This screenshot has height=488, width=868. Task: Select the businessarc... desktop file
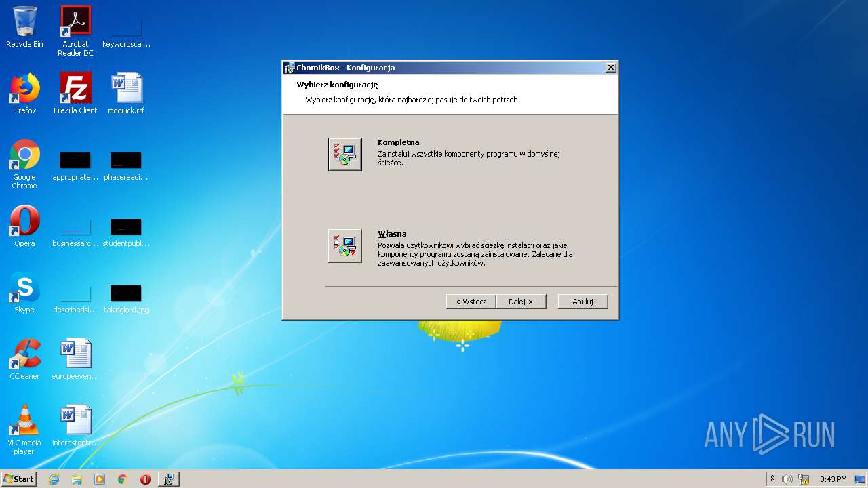click(75, 233)
